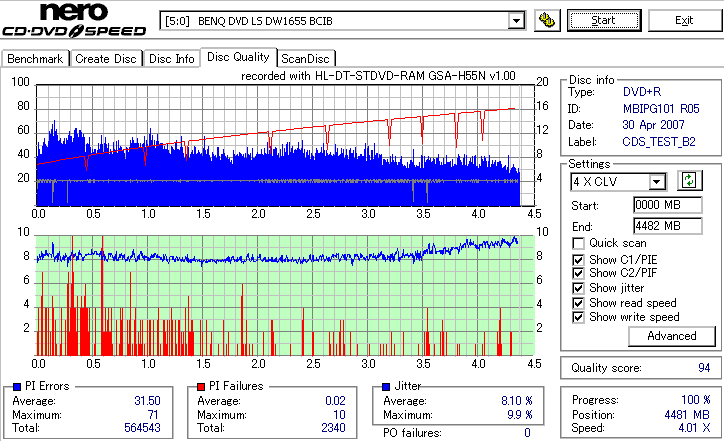Click the Speed value 4.01 X

(694, 428)
